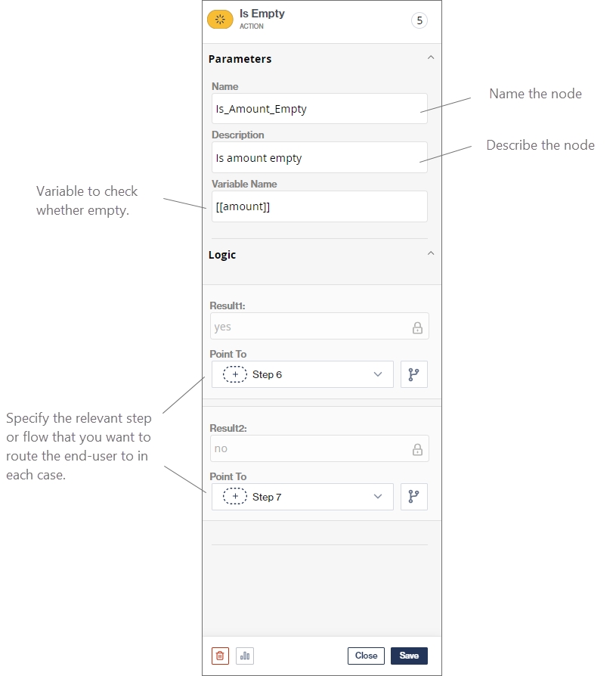Screen dimensions: 616x676
Task: Click the Name field containing Is_Amount_Empty
Action: (319, 109)
